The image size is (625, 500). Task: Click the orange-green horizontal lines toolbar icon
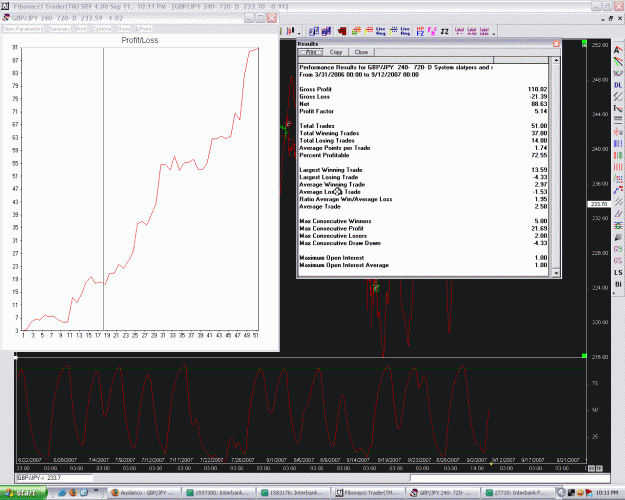356,31
